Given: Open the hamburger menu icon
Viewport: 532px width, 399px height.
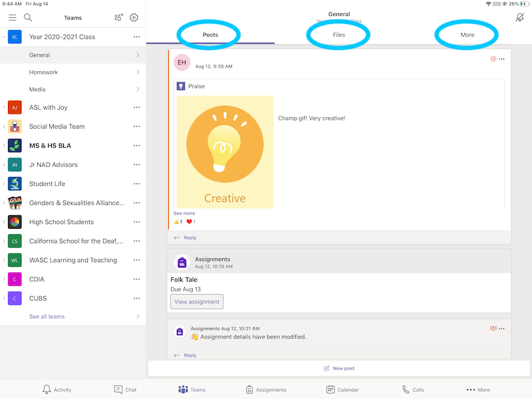Looking at the screenshot, I should click(13, 18).
